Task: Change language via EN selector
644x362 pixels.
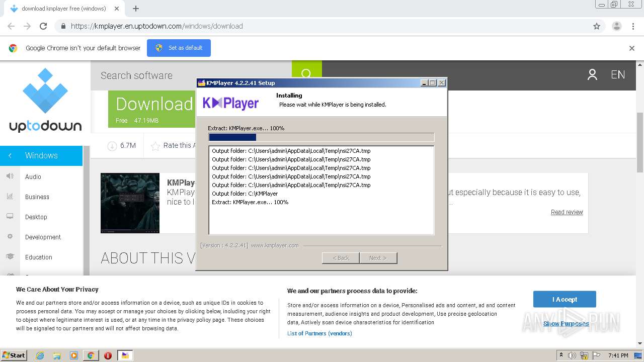Action: tap(618, 75)
